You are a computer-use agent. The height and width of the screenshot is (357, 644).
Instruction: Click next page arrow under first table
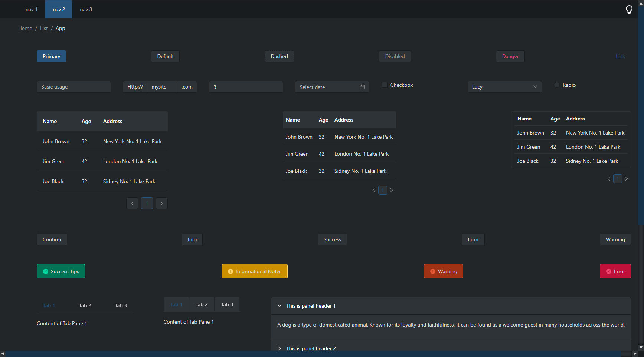point(161,203)
